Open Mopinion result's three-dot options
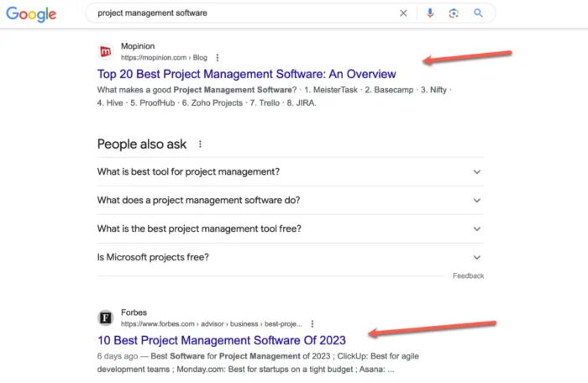Screen dimensions: 588x383 point(218,58)
